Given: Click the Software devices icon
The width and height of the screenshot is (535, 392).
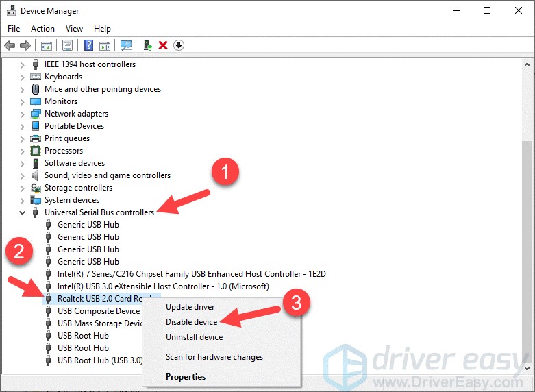Looking at the screenshot, I should 36,163.
